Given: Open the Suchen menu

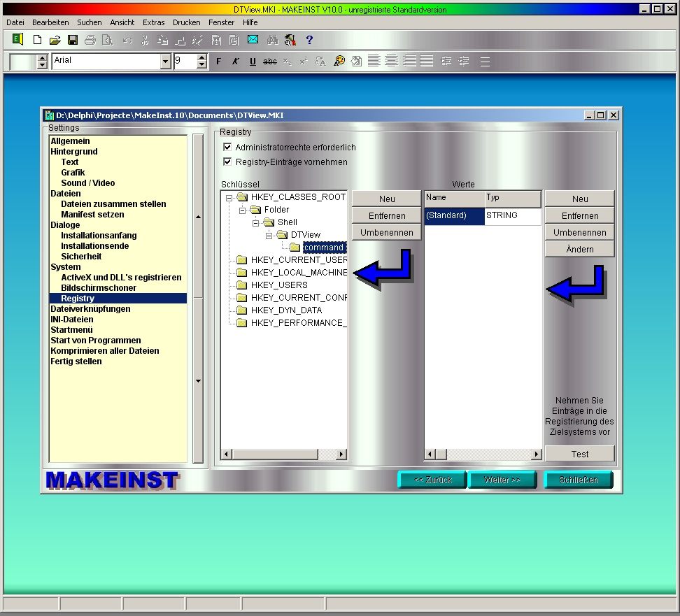Looking at the screenshot, I should click(90, 22).
